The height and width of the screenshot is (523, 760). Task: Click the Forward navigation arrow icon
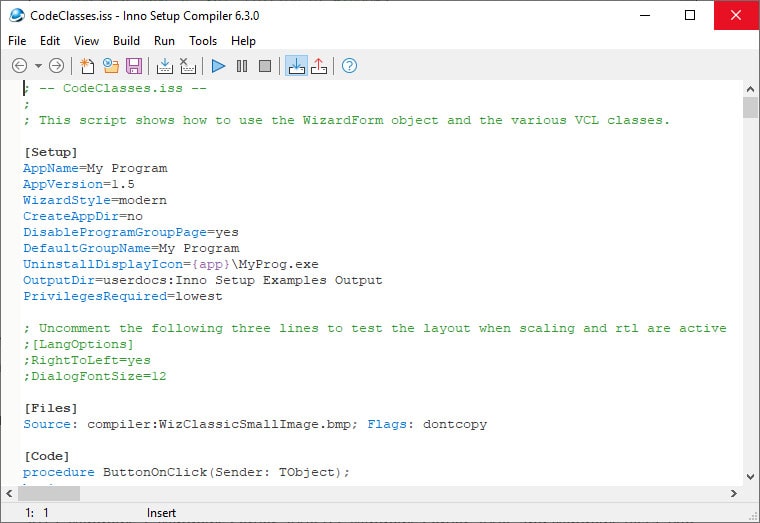pyautogui.click(x=56, y=65)
